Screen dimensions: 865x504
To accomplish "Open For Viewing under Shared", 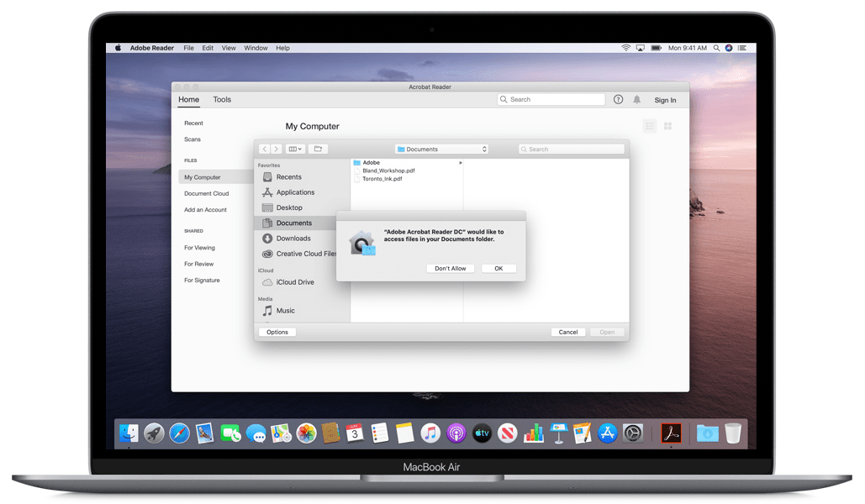I will pos(200,248).
